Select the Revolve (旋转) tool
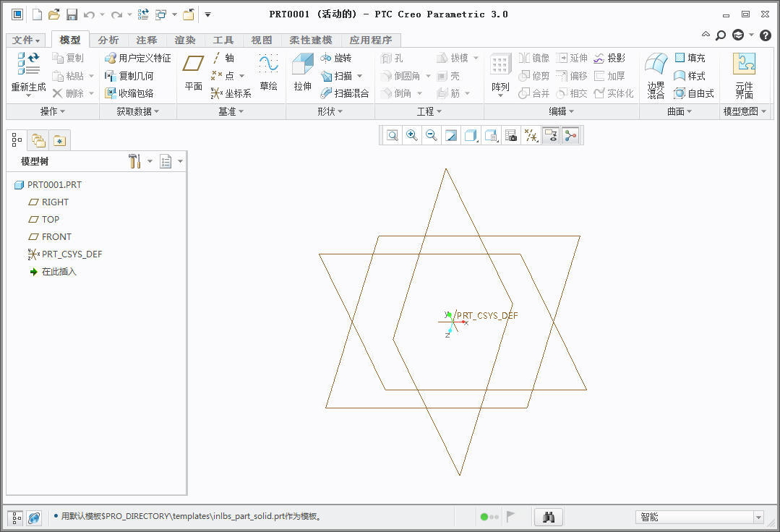The height and width of the screenshot is (532, 780). pos(336,58)
